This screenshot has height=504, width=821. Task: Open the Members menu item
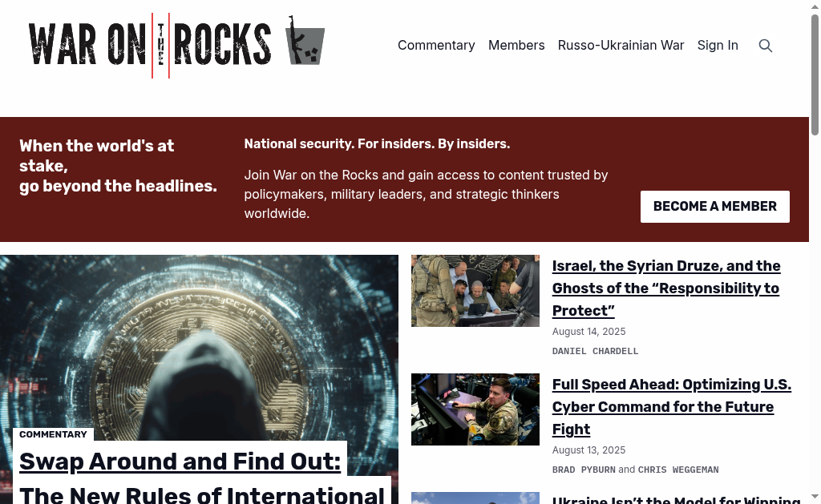[516, 46]
